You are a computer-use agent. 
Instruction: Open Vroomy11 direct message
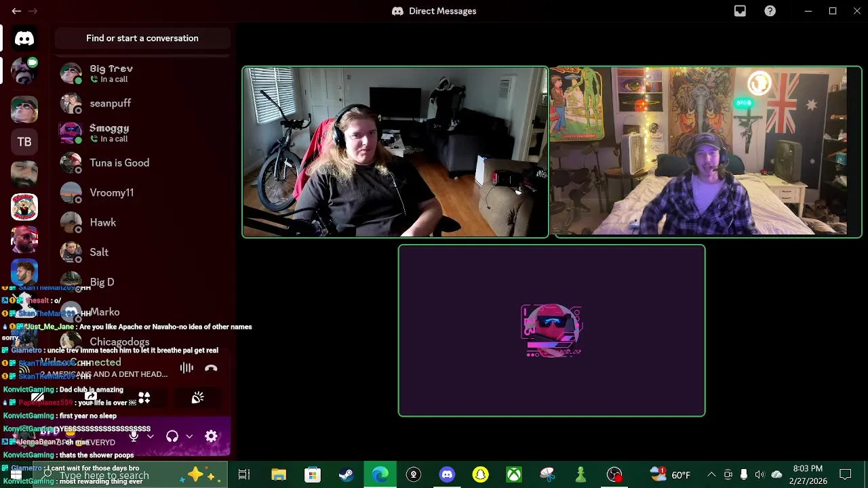[142, 192]
